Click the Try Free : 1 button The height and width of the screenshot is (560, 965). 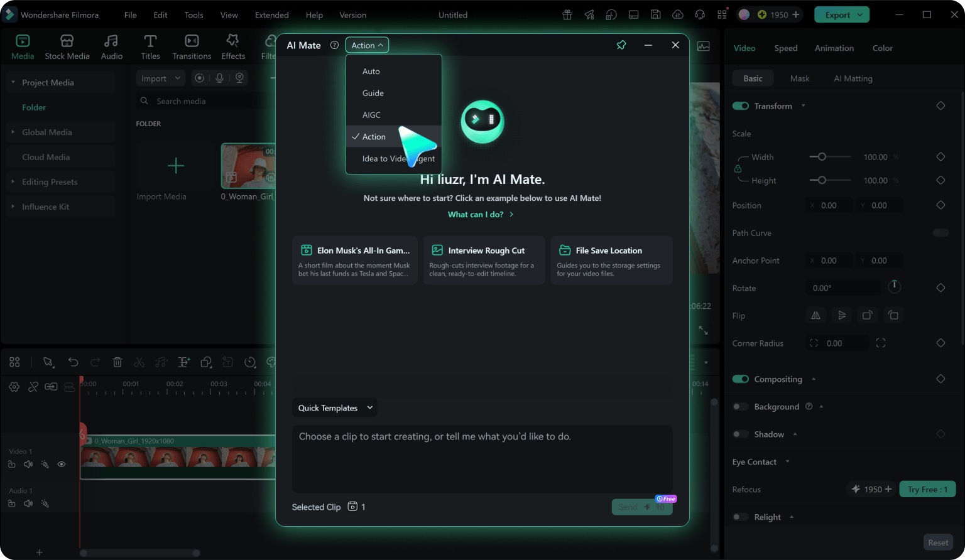[927, 490]
